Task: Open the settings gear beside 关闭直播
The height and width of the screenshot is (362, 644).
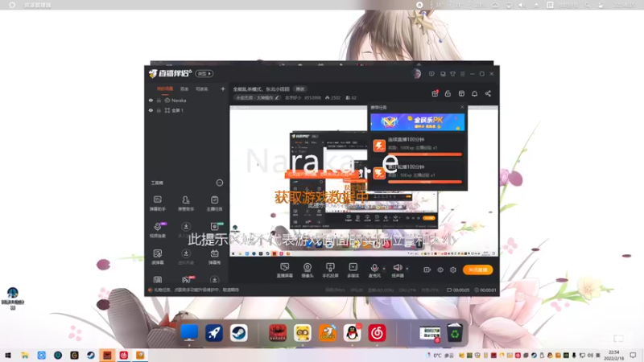Action: (453, 269)
